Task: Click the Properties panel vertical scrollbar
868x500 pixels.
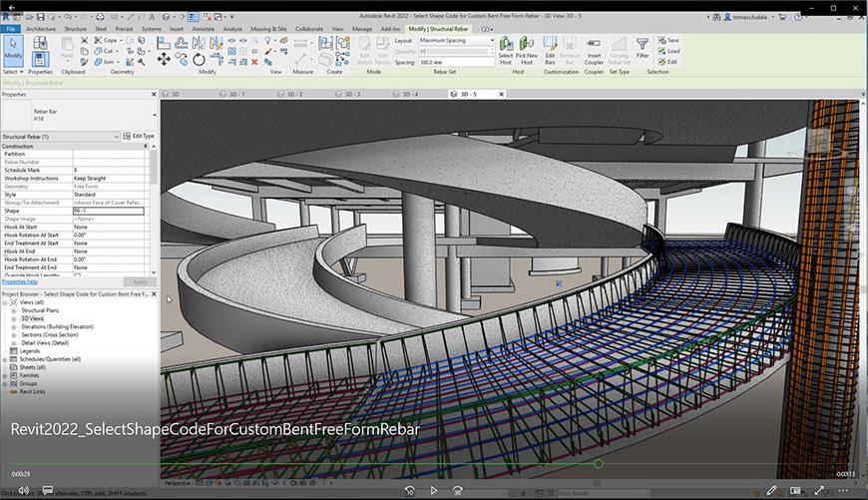Action: point(154,168)
